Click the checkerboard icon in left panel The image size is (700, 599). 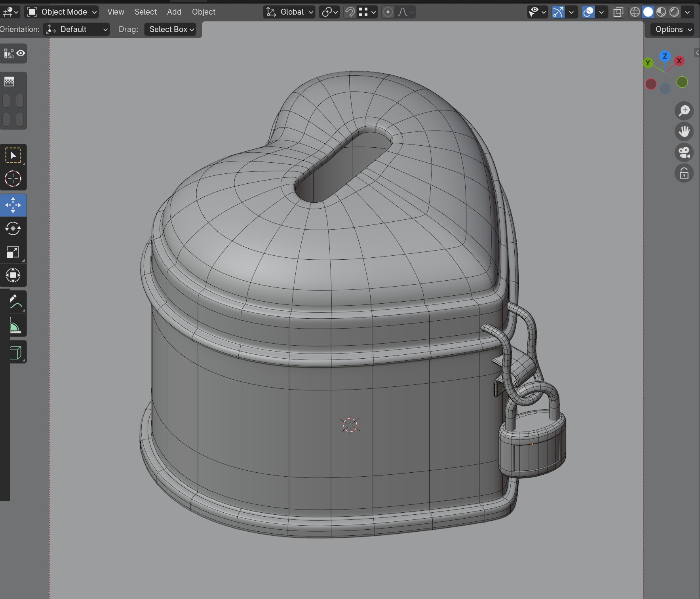(x=9, y=82)
